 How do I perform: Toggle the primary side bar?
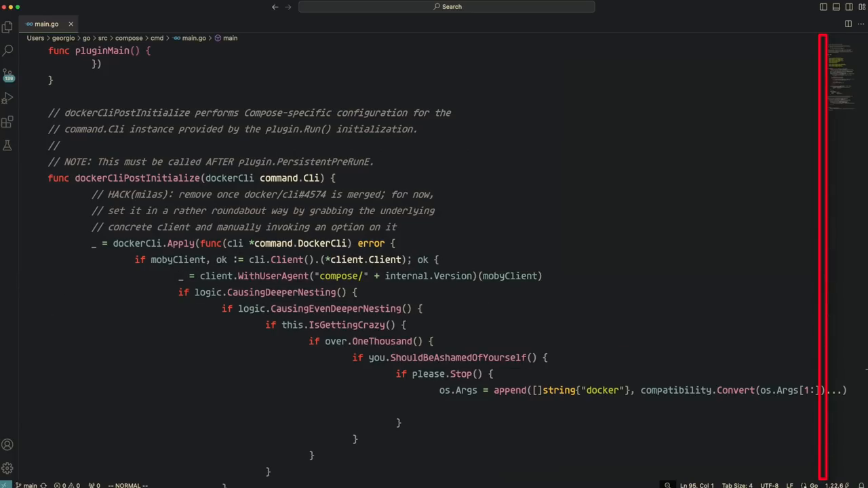pyautogui.click(x=823, y=7)
